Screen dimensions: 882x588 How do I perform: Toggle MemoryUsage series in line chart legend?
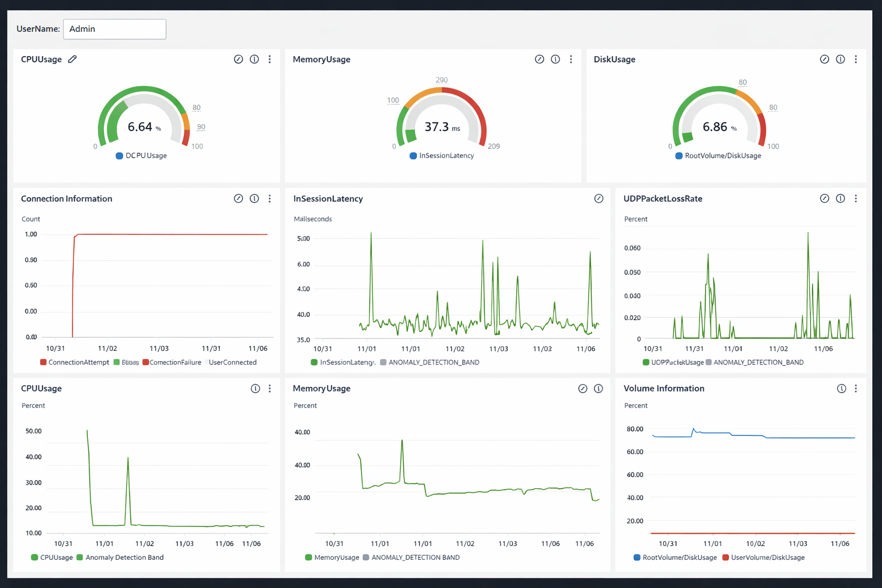pyautogui.click(x=332, y=558)
